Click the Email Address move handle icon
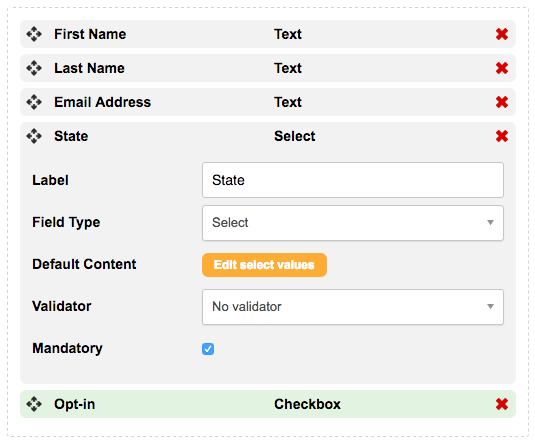535x445 pixels. pyautogui.click(x=34, y=102)
